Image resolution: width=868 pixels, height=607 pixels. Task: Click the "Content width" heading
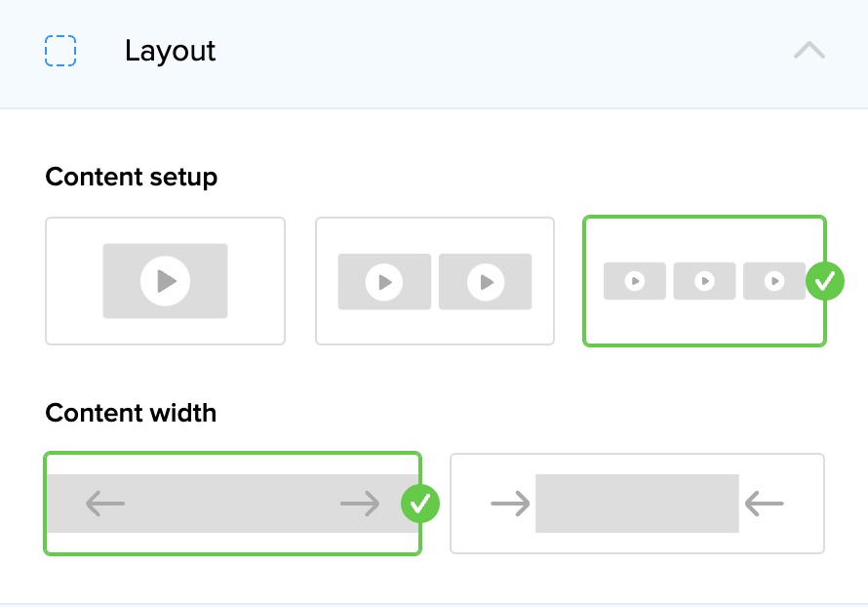pyautogui.click(x=131, y=413)
